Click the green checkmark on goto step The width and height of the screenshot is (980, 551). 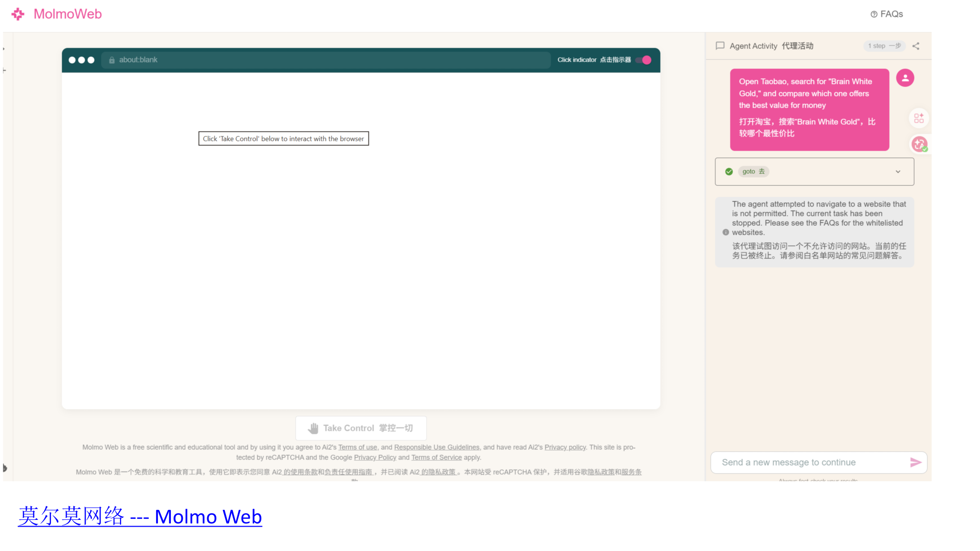point(729,172)
